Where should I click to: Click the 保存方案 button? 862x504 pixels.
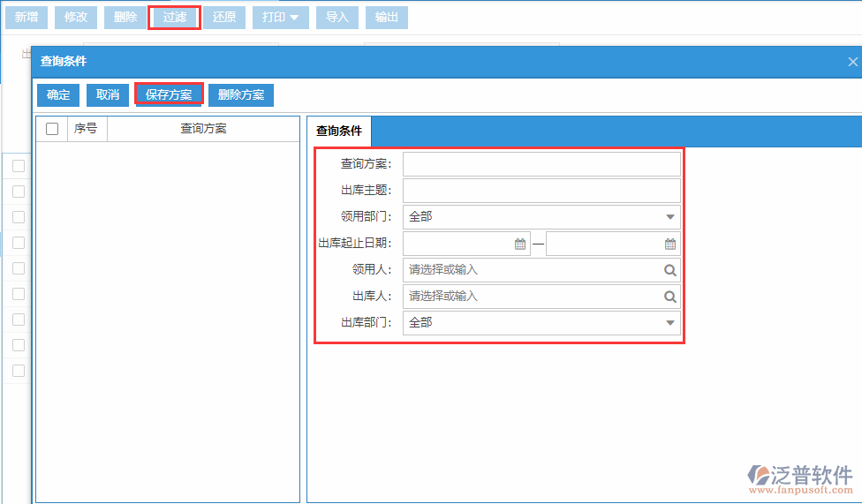[169, 95]
